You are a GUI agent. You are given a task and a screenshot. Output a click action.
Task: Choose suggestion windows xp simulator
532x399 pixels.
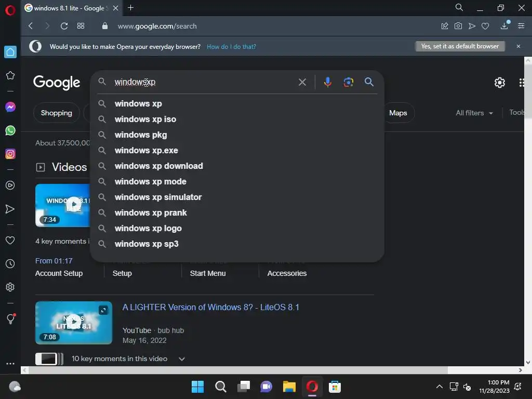coord(237,197)
